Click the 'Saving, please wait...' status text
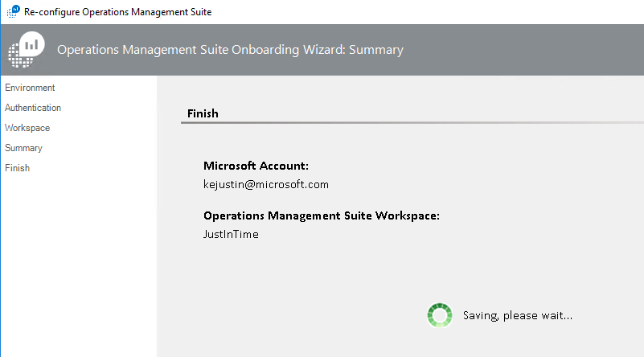 coord(518,315)
